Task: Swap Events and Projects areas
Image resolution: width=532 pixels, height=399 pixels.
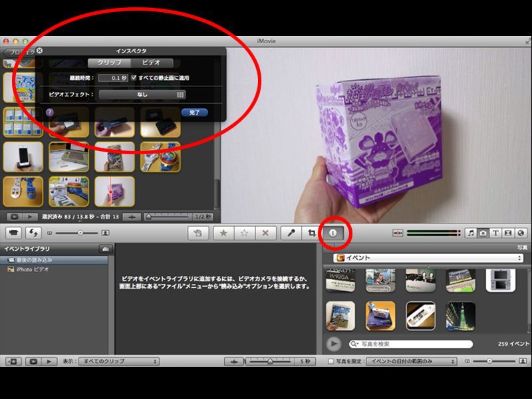Action: tap(34, 233)
